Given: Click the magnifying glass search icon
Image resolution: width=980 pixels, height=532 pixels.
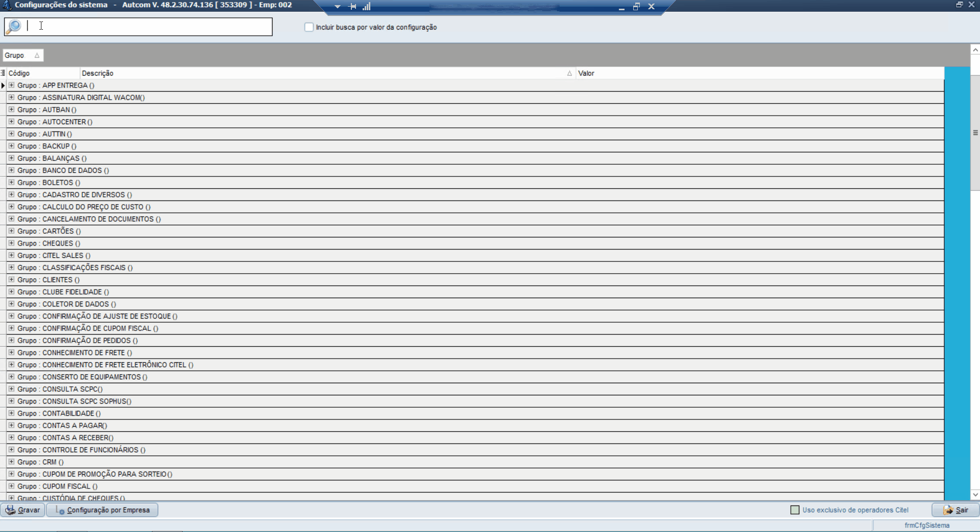Looking at the screenshot, I should (x=14, y=26).
